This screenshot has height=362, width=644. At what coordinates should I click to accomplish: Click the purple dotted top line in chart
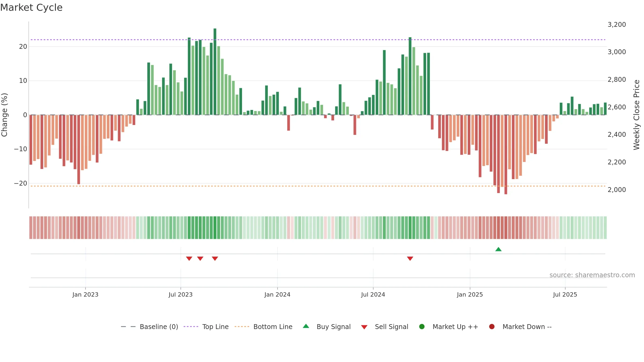[318, 40]
